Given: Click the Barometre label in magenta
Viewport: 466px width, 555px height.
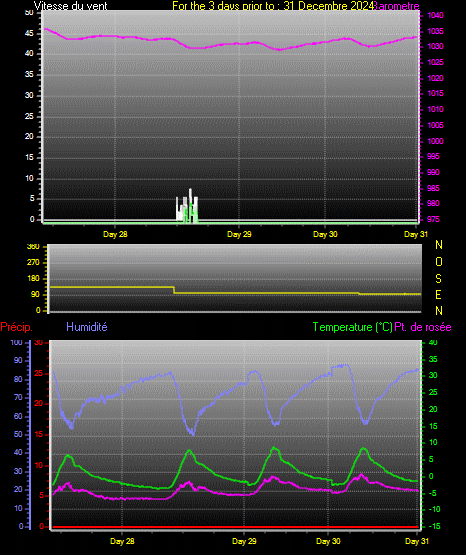Looking at the screenshot, I should [x=397, y=6].
